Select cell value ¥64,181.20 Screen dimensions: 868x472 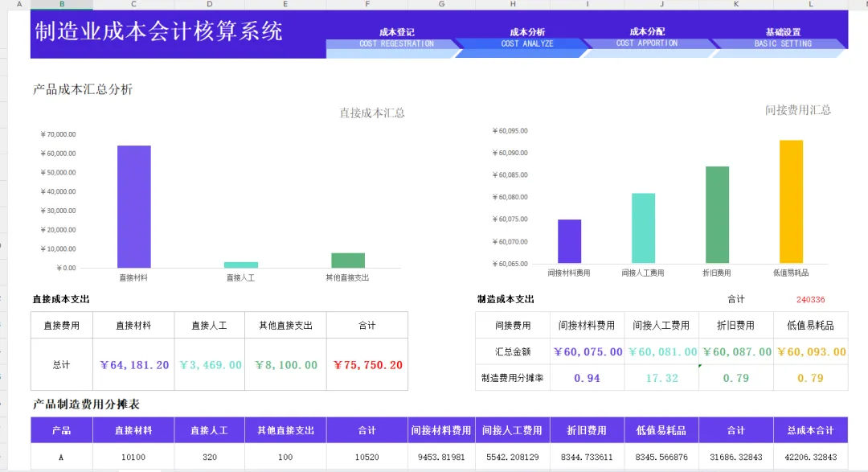134,365
